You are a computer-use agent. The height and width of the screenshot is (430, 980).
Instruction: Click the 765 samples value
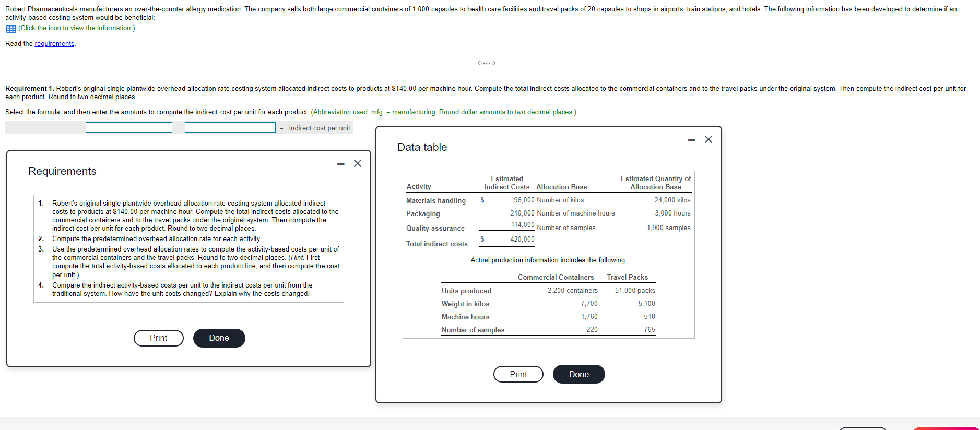pos(650,330)
